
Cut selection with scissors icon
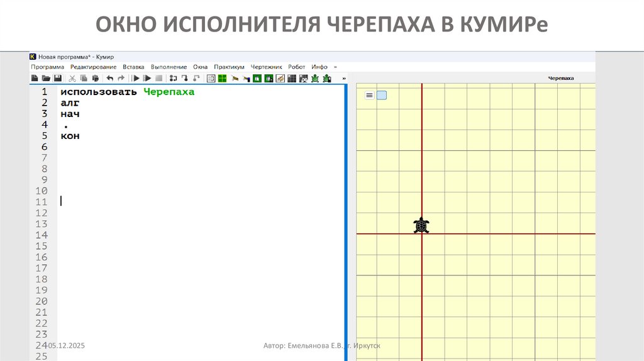coord(72,78)
